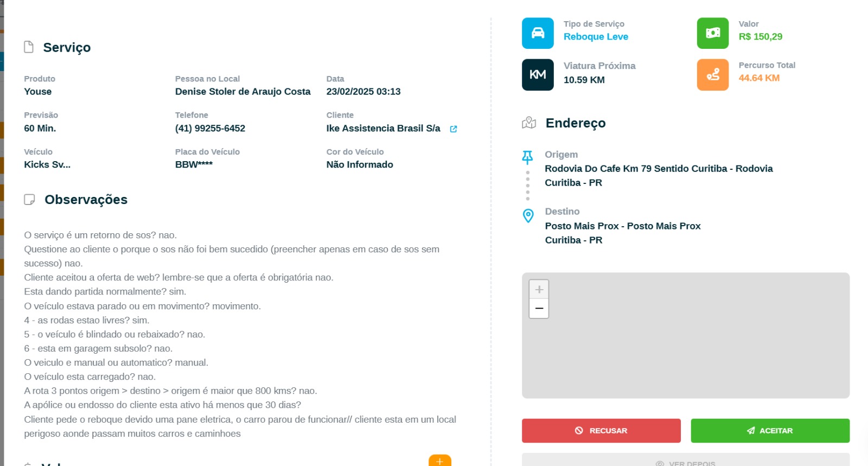
Task: Click the Reboque Leve service type link
Action: pos(596,37)
